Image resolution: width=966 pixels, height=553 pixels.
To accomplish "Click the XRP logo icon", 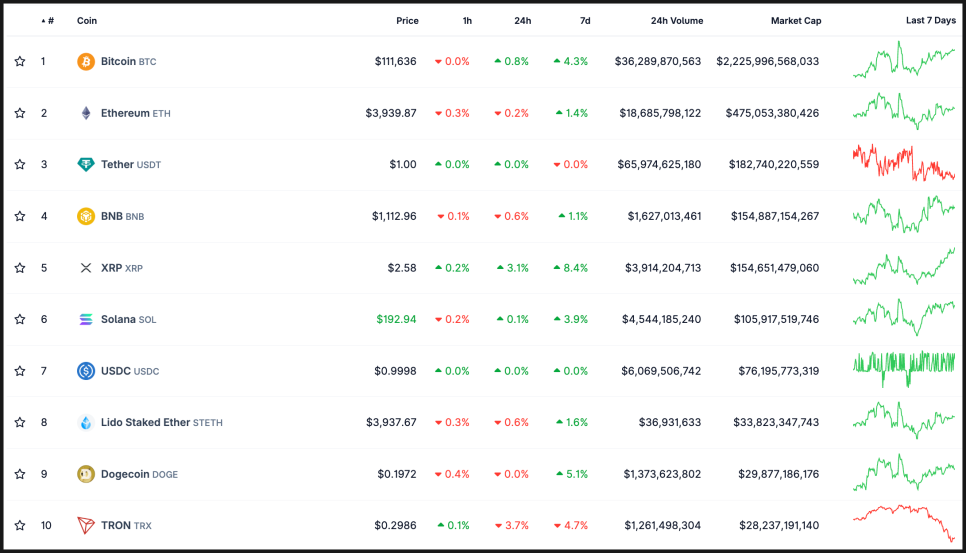I will (86, 268).
